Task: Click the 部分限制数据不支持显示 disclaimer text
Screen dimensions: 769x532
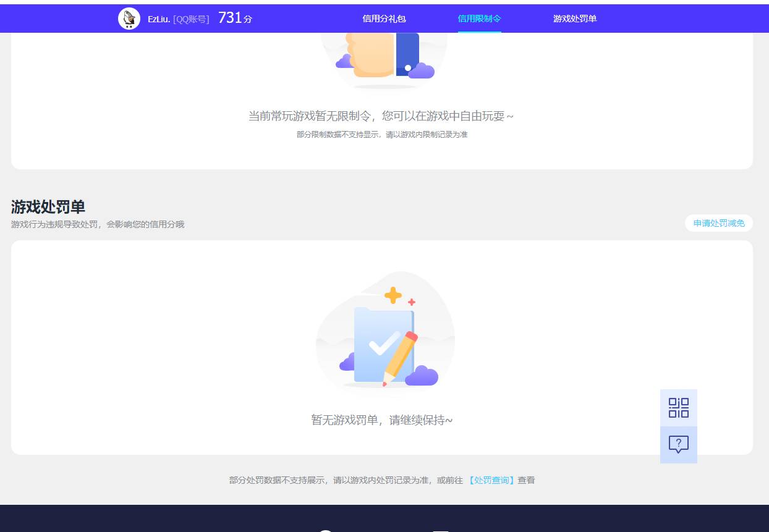Action: 383,134
